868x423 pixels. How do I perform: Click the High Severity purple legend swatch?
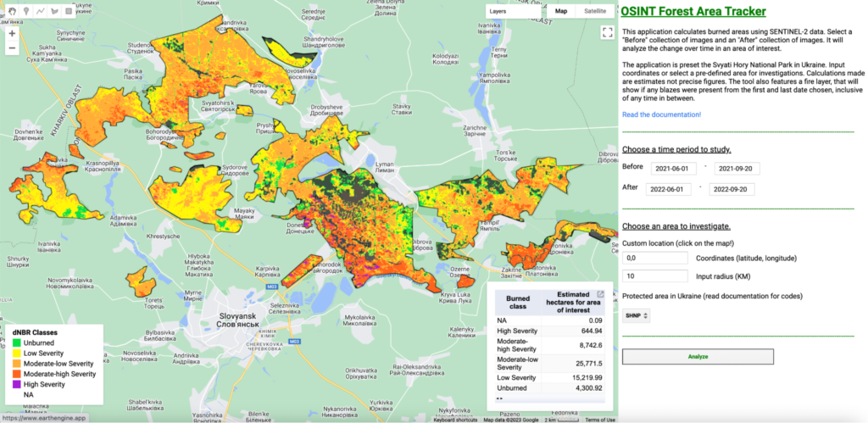(17, 383)
